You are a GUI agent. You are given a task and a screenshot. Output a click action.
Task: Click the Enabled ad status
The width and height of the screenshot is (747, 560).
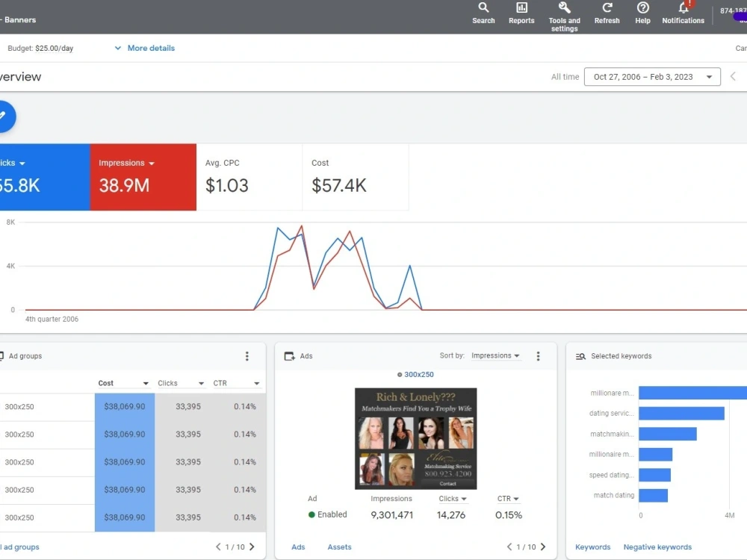pos(328,514)
